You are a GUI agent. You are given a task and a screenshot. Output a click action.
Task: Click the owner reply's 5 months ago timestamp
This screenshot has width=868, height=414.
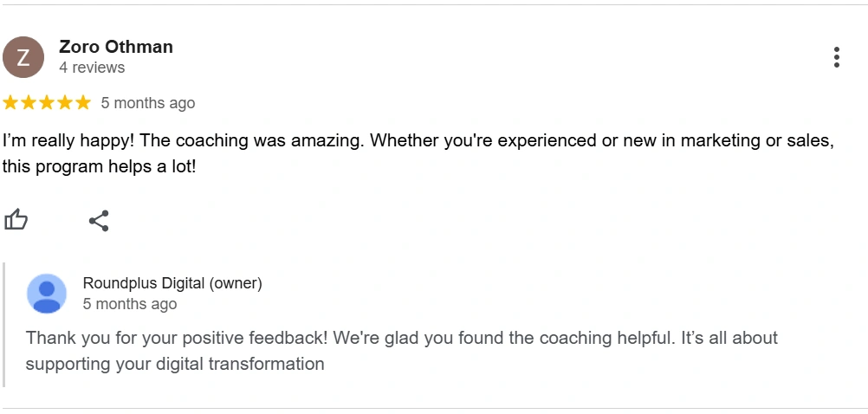130,304
